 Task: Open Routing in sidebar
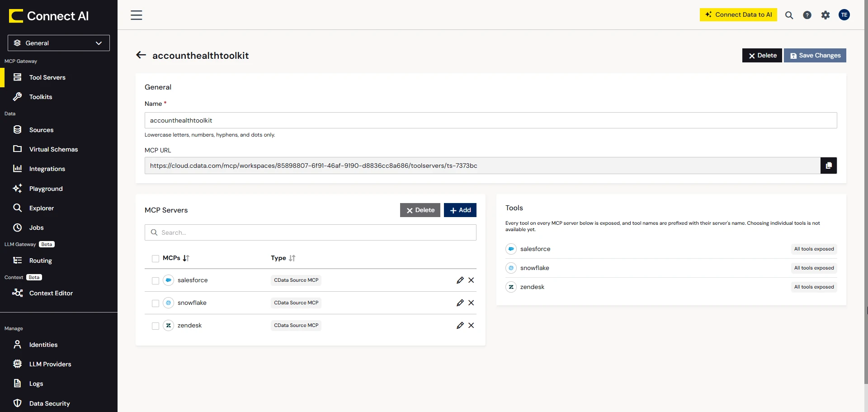[x=59, y=260]
